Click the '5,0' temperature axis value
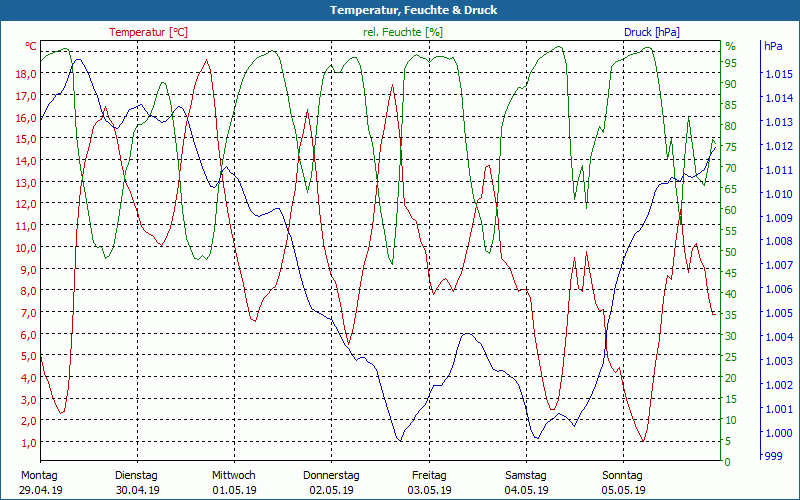This screenshot has height=500, width=800. (x=29, y=356)
